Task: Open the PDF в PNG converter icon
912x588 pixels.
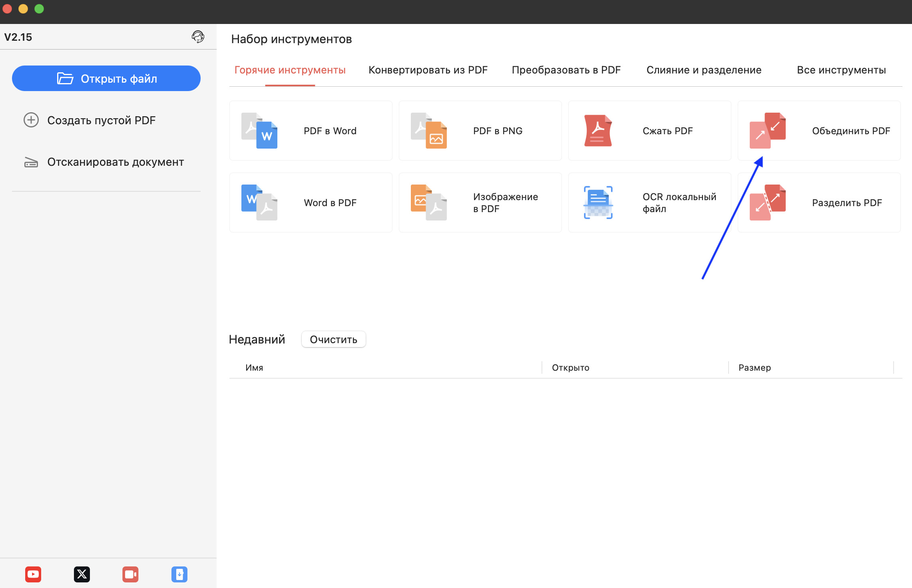Action: 429,131
